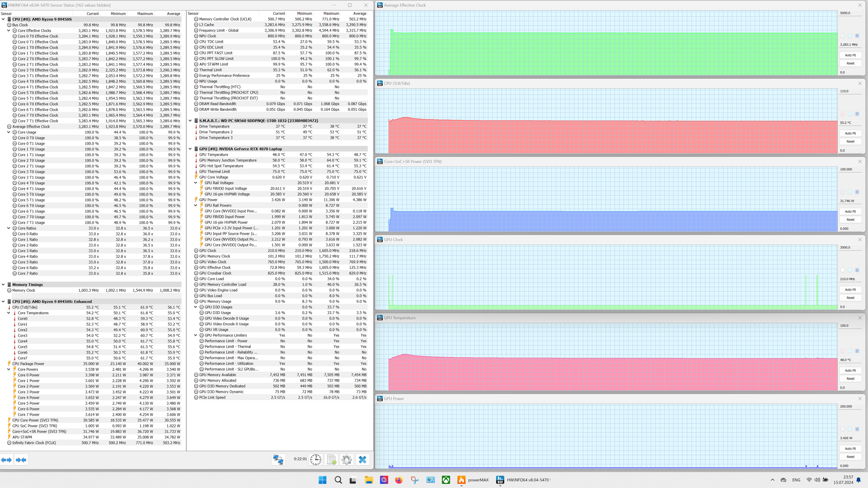This screenshot has width=868, height=488.
Task: Click dark blue swatch on CPU Tctl/Tdie graph
Action: point(857,114)
